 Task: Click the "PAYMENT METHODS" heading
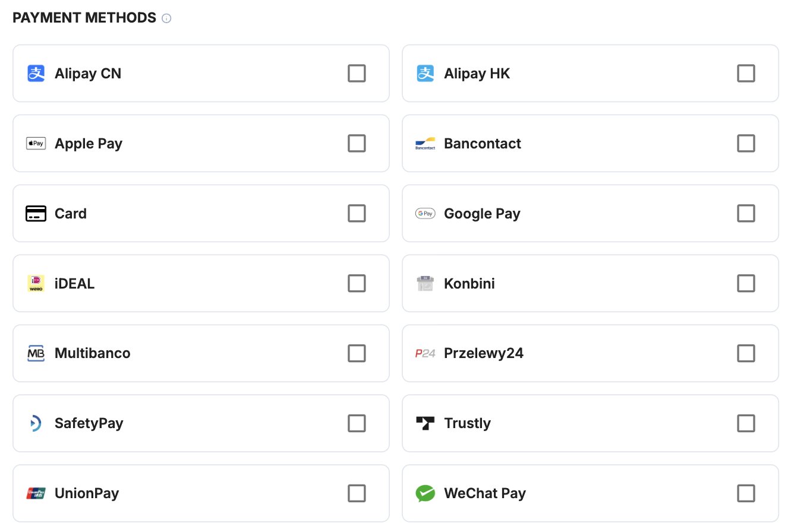click(84, 18)
